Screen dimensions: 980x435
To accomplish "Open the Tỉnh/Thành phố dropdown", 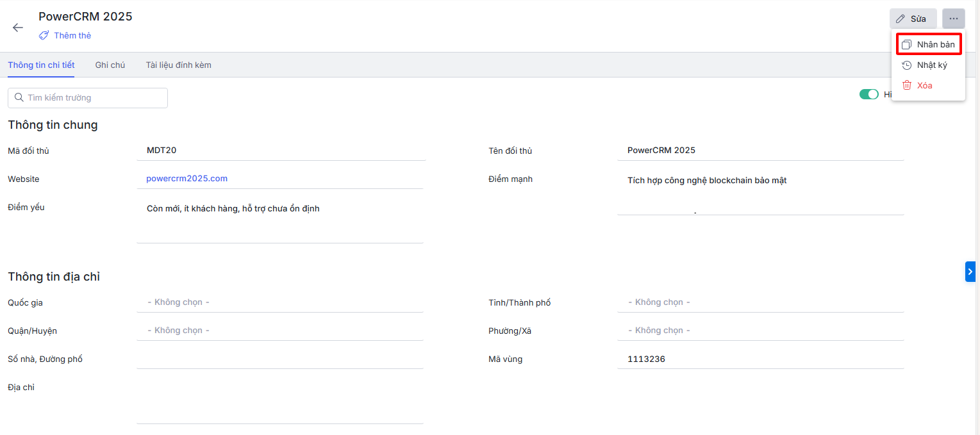I will coord(760,302).
